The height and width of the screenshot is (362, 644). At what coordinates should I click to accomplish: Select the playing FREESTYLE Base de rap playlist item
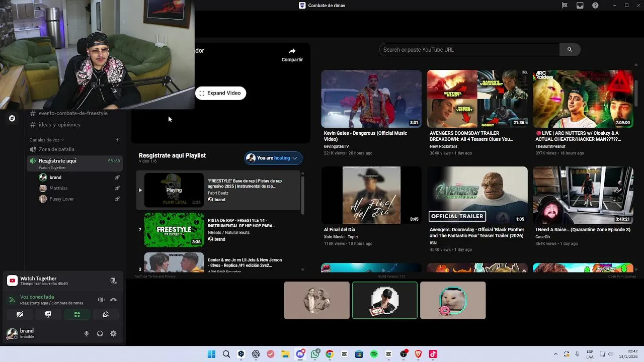point(218,190)
